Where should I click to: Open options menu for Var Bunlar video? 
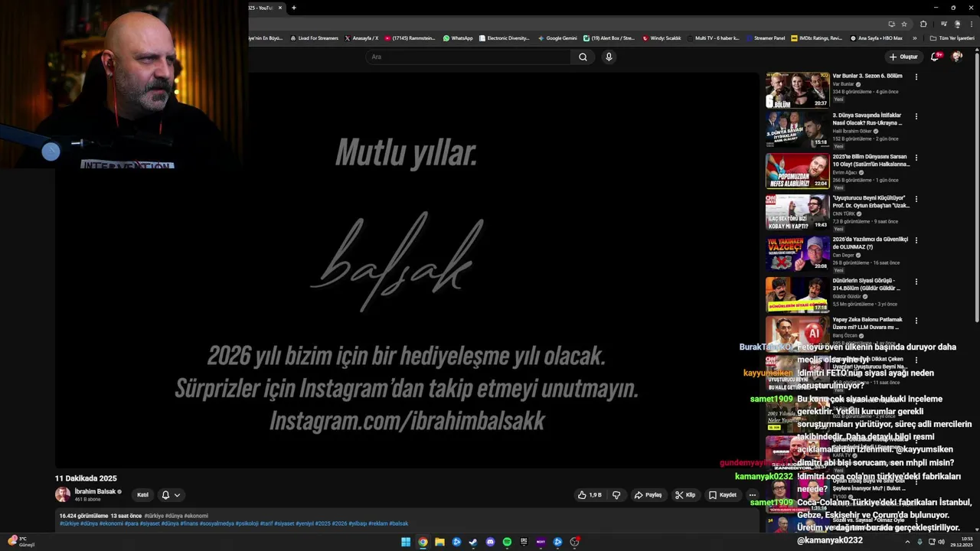(x=916, y=77)
